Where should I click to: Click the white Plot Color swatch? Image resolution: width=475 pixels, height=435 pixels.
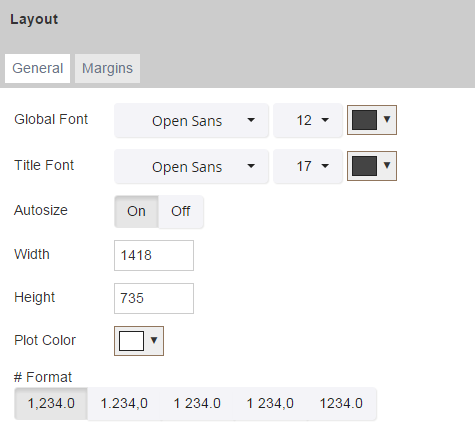(131, 341)
